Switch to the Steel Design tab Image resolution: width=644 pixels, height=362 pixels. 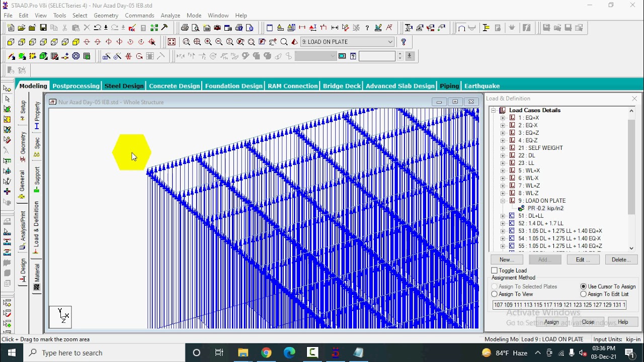(x=124, y=86)
